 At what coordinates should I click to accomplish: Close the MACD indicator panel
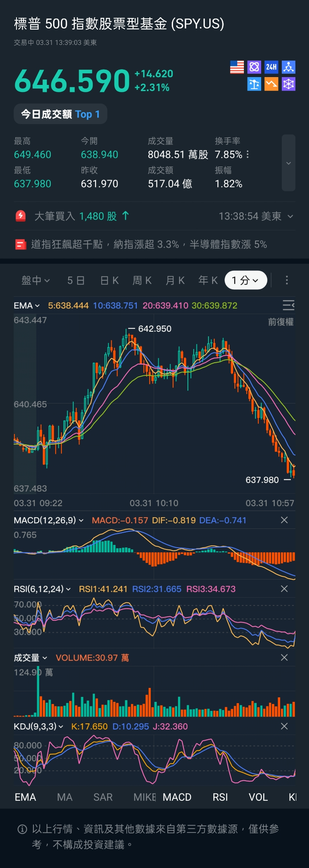coord(284,520)
